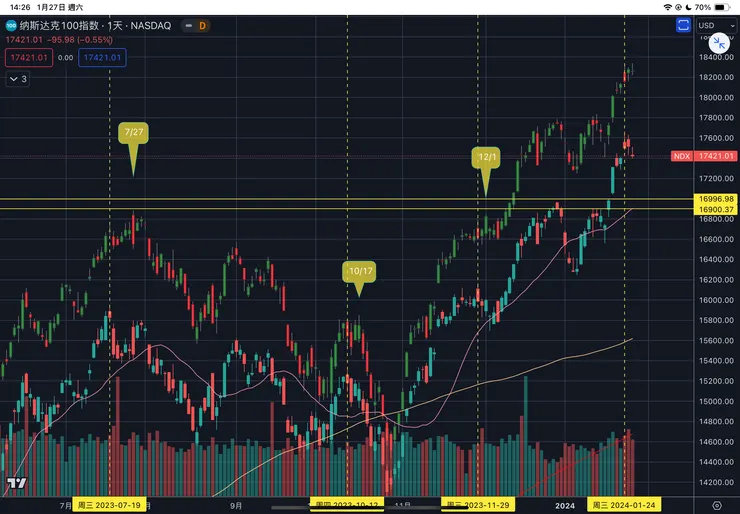Click the date label 周三 2024-01-24
Viewport: 740px width, 514px height.
pyautogui.click(x=624, y=505)
